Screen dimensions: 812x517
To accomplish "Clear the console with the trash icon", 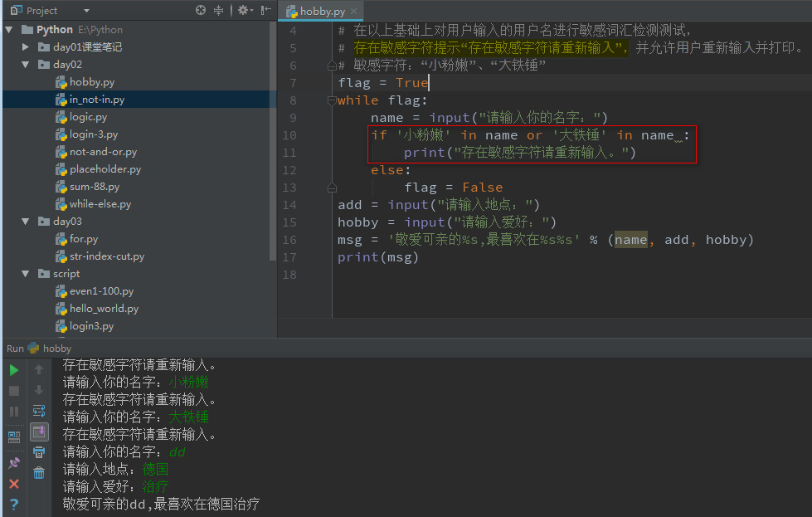I will (39, 472).
